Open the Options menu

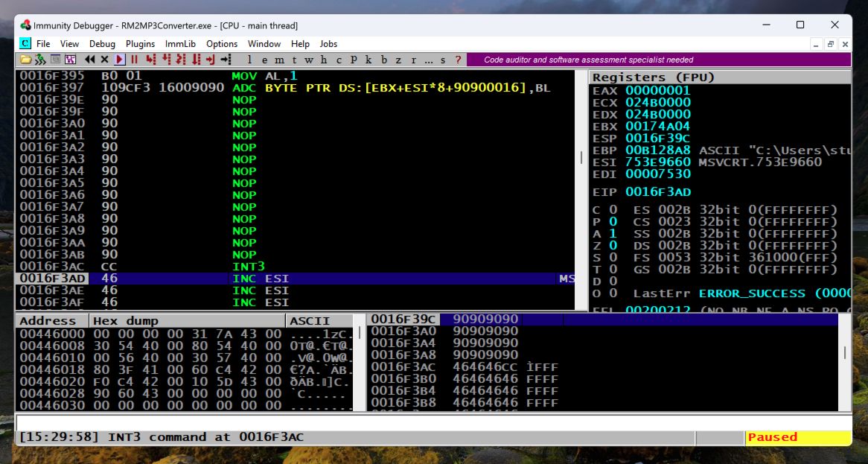tap(222, 44)
